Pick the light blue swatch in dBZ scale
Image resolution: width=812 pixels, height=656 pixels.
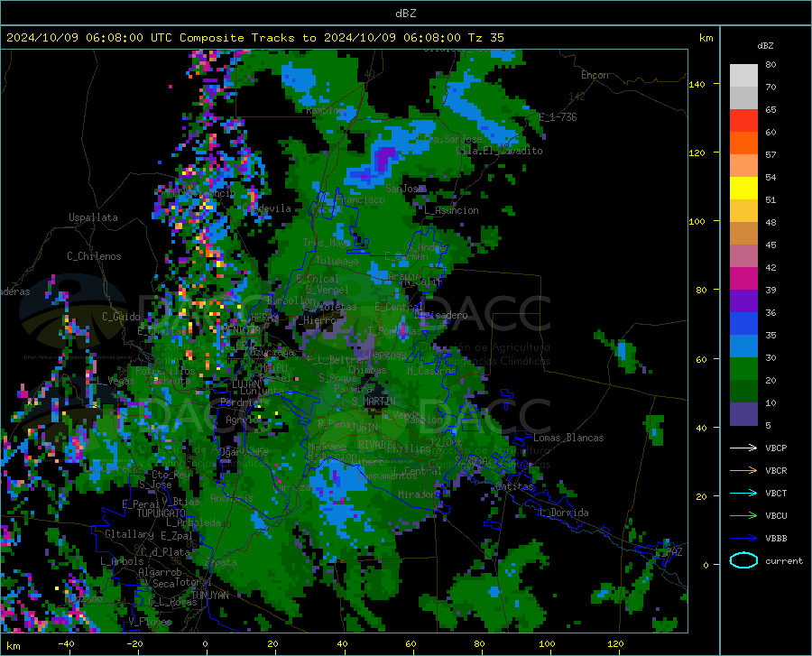tap(743, 346)
